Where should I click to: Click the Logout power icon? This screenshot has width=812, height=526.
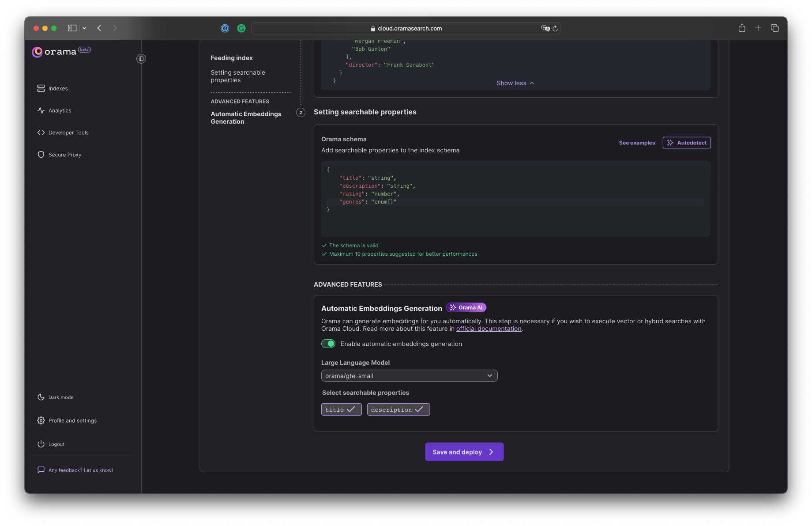(x=41, y=444)
